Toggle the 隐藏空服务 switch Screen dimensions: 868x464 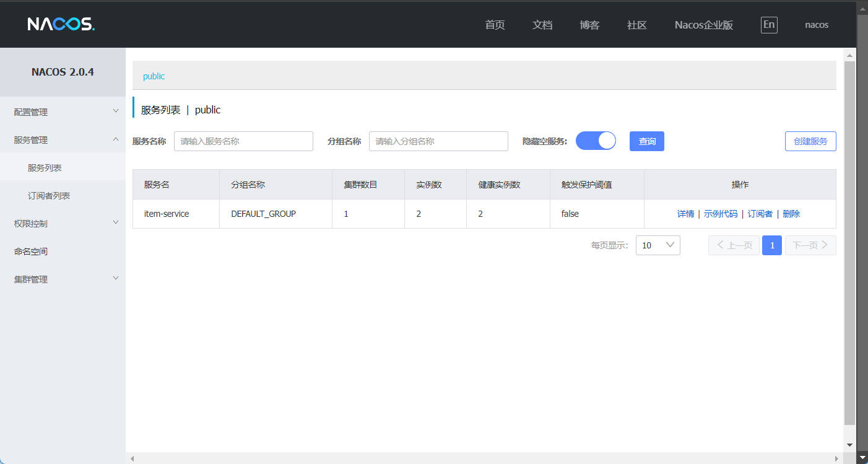click(x=596, y=141)
